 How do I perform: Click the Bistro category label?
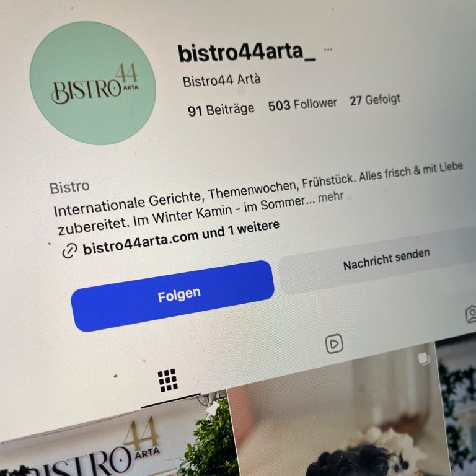coord(69,187)
